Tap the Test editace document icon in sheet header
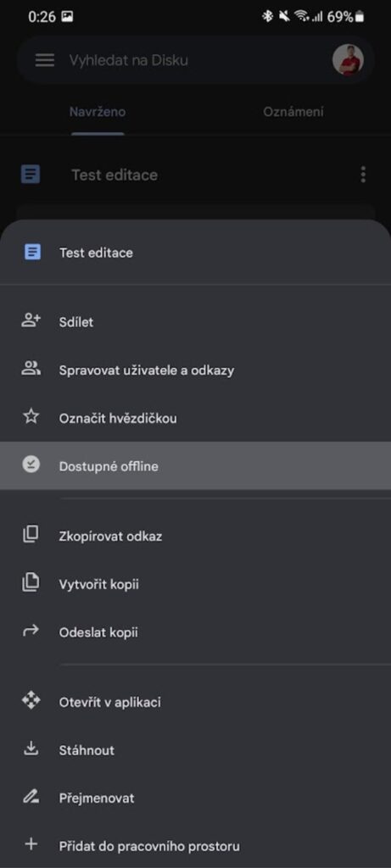The image size is (391, 868). (x=33, y=253)
